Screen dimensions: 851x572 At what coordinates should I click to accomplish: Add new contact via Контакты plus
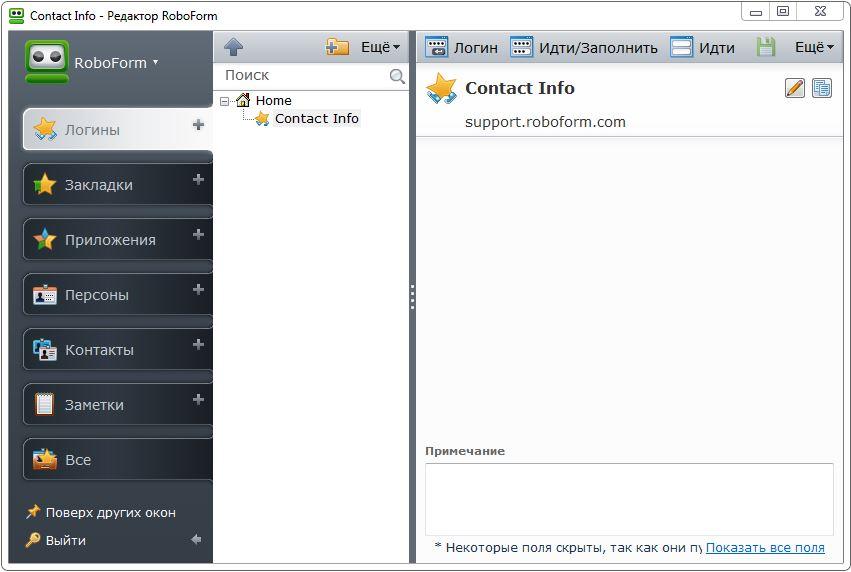click(x=198, y=345)
